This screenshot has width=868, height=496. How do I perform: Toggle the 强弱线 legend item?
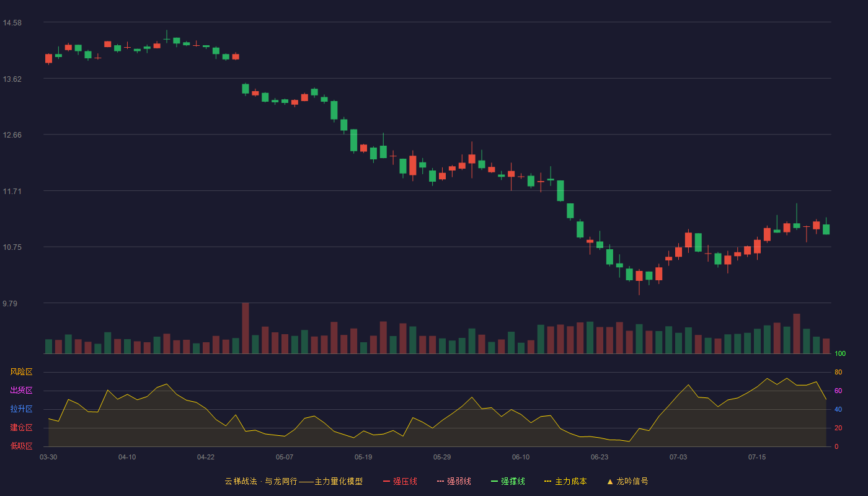click(x=454, y=481)
